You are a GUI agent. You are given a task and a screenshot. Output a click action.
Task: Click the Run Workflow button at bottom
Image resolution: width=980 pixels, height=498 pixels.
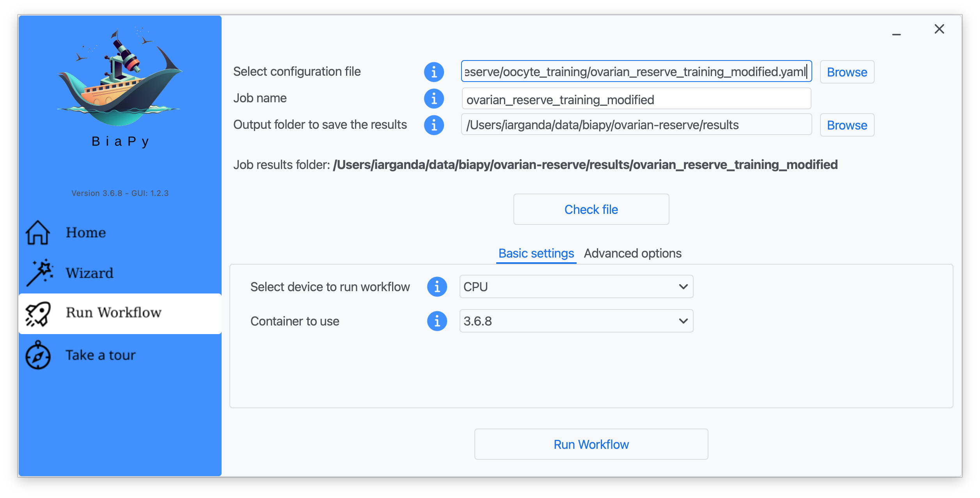591,444
